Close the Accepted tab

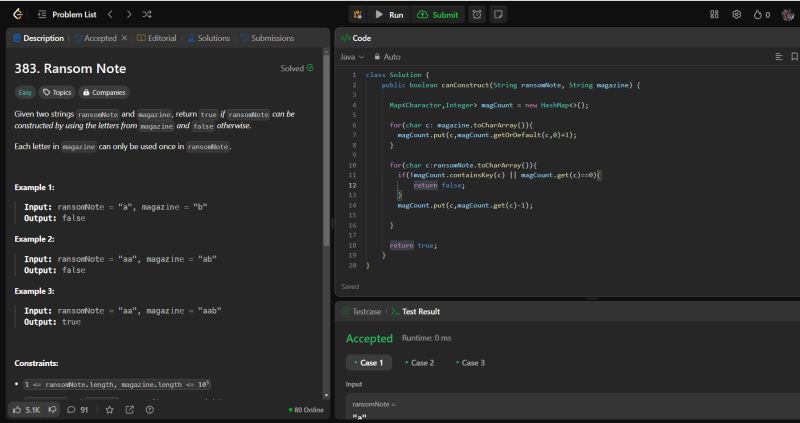coord(124,38)
